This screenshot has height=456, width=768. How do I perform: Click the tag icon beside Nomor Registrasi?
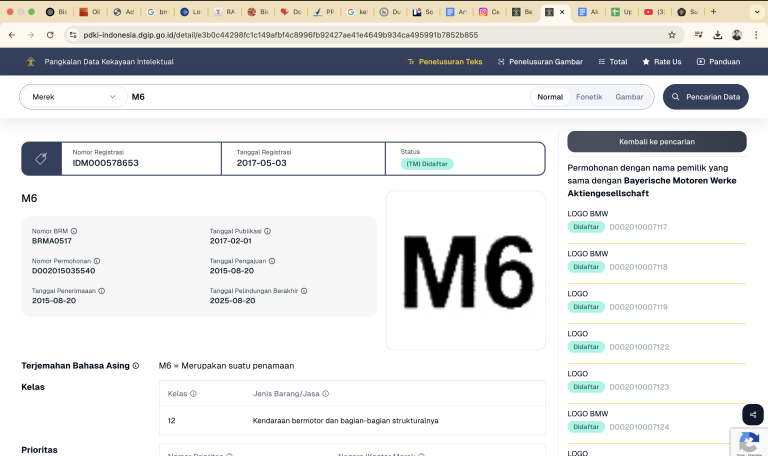point(41,158)
